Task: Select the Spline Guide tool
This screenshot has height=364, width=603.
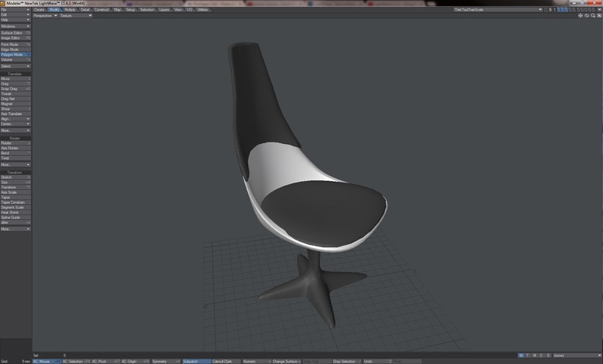Action: (15, 217)
